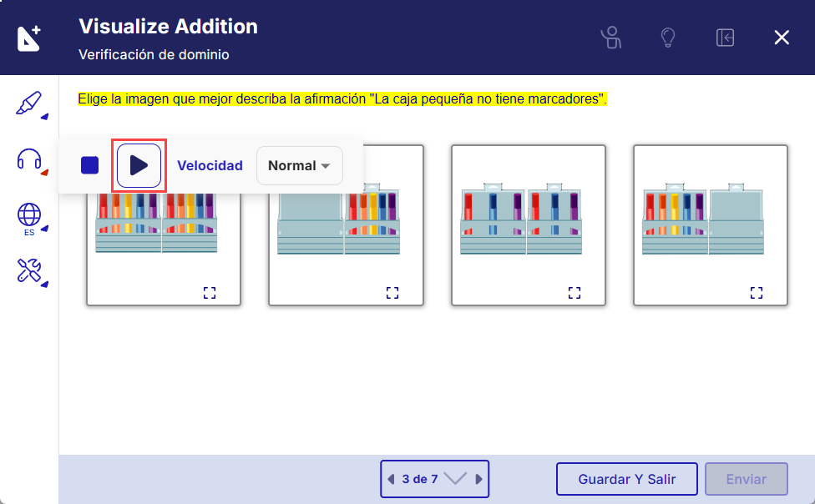Choose the fourth image with empty right box
815x504 pixels.
click(x=711, y=225)
